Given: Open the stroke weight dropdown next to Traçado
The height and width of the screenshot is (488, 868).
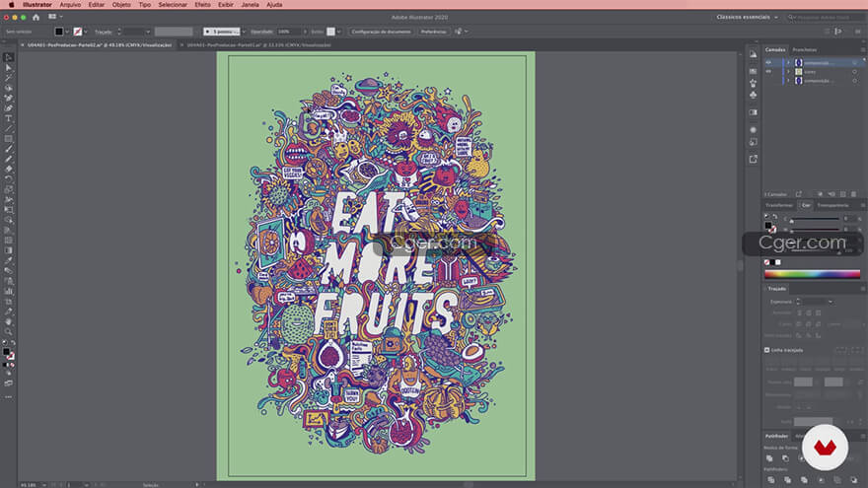Looking at the screenshot, I should (x=148, y=32).
